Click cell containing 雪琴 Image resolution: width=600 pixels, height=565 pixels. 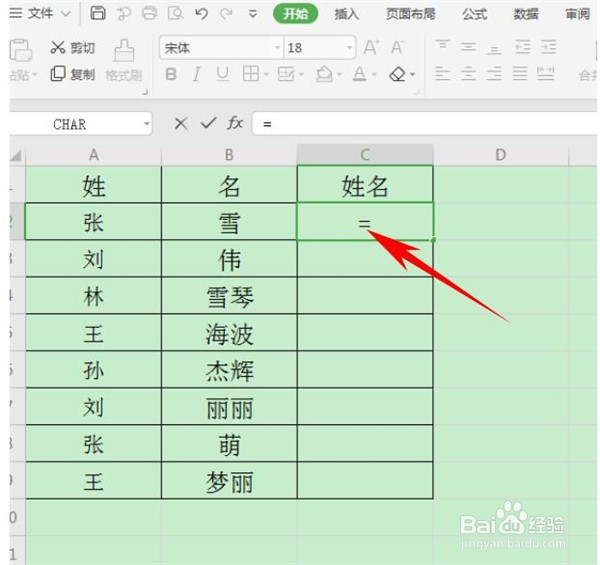(x=229, y=296)
